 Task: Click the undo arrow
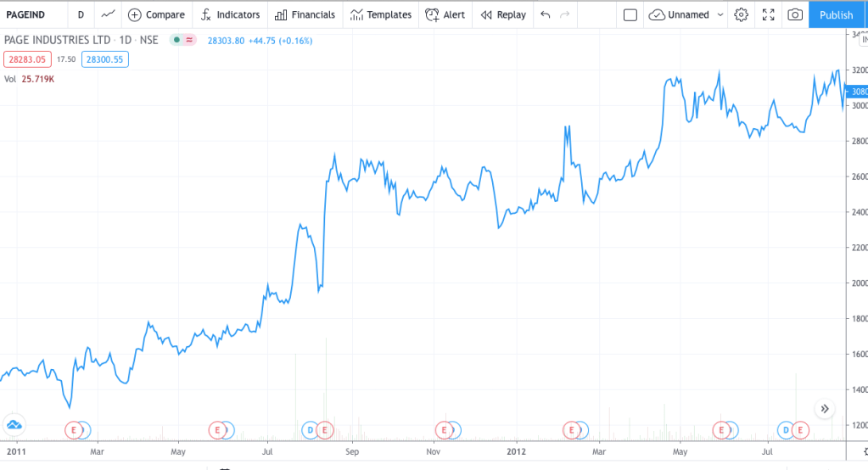click(x=545, y=14)
